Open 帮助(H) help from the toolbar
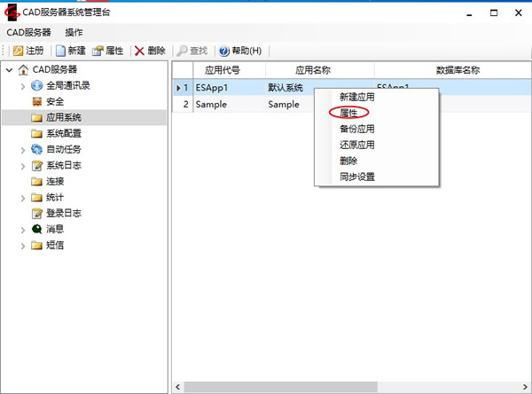532x394 pixels. (223, 51)
